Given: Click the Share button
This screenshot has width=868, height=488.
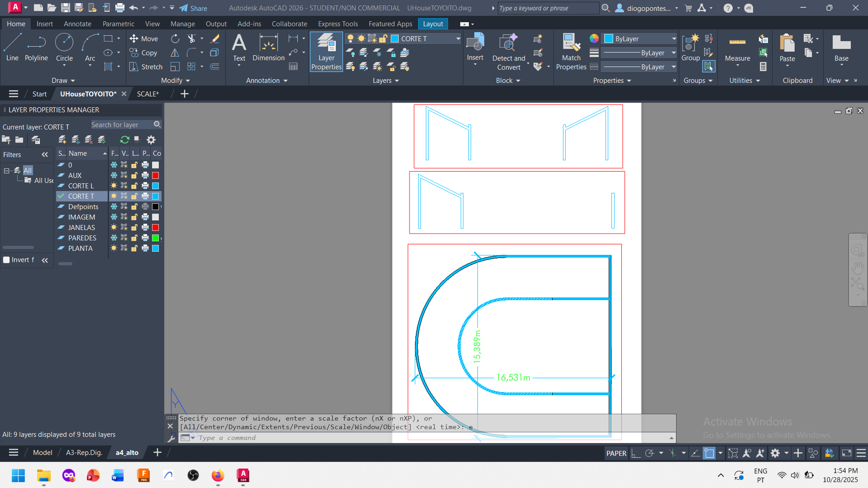Looking at the screenshot, I should [193, 8].
